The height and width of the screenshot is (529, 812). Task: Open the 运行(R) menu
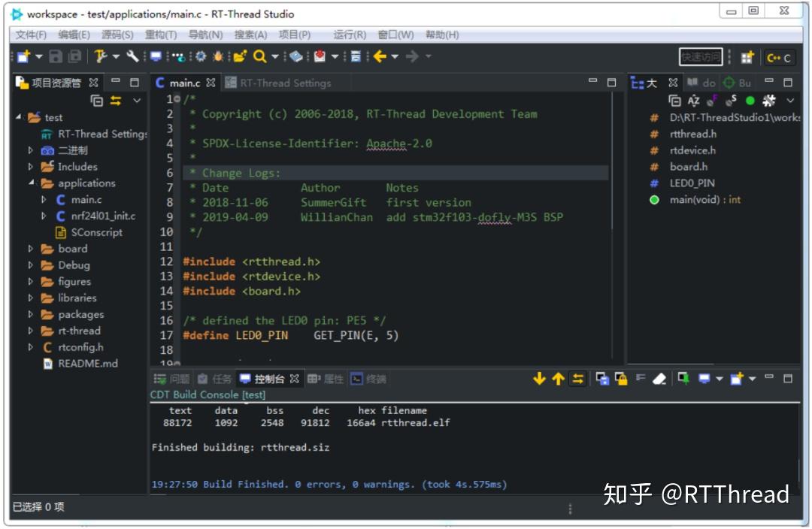350,35
